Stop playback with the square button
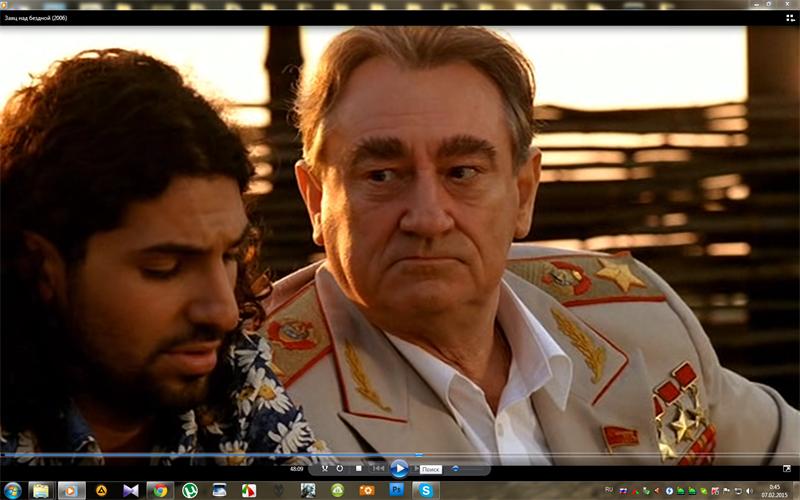This screenshot has width=800, height=500. [359, 468]
